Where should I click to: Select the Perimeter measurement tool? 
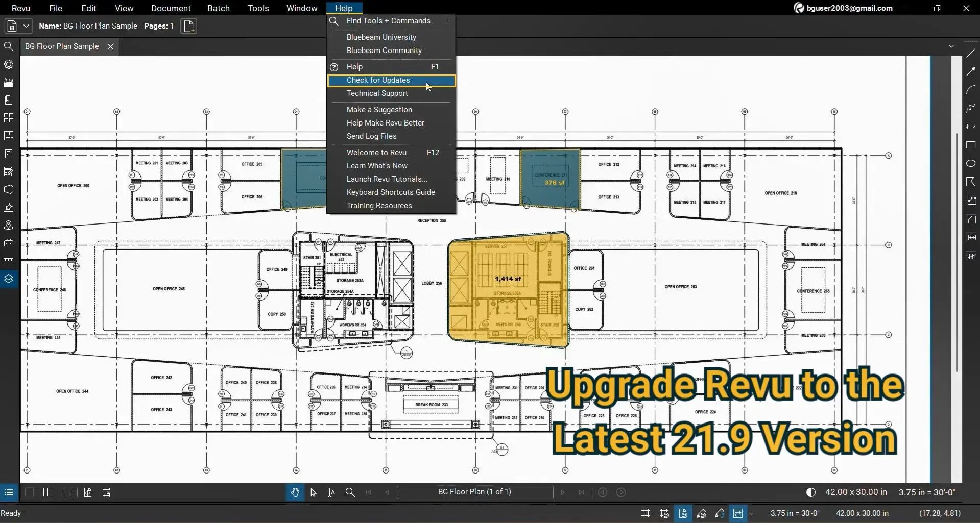[971, 201]
